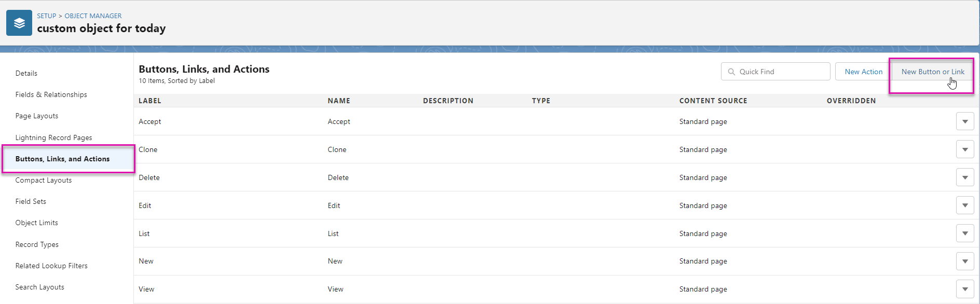The height and width of the screenshot is (304, 980).
Task: Show the List row action menu
Action: pos(964,233)
